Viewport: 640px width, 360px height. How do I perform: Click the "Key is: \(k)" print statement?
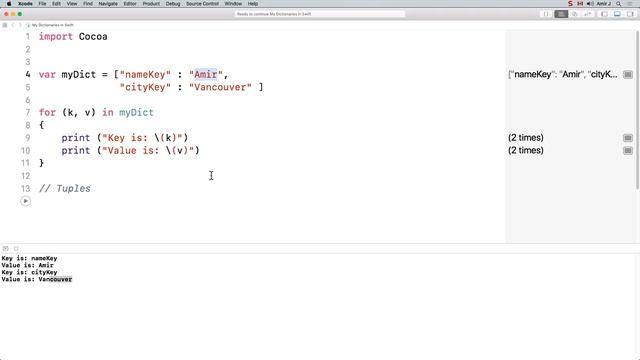click(124, 138)
